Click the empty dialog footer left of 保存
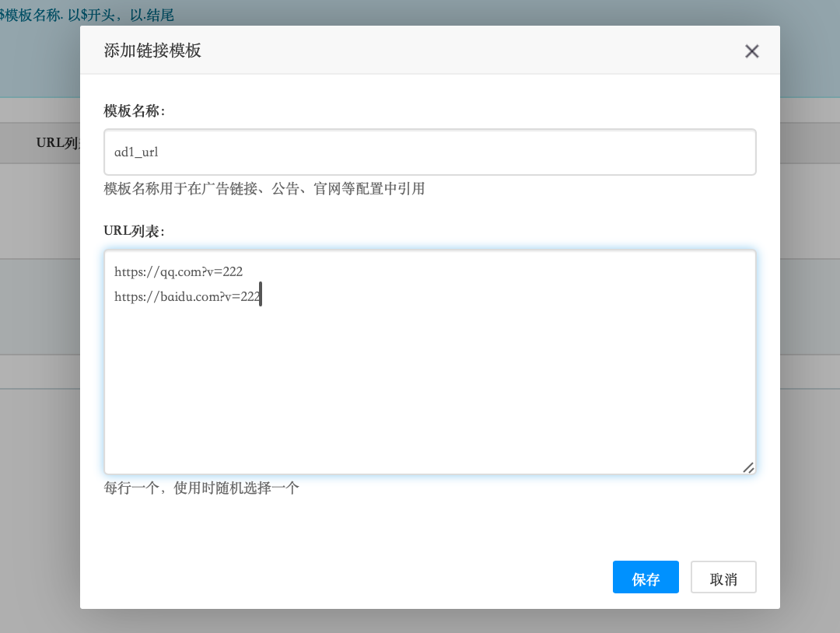The image size is (840, 633). click(350, 578)
